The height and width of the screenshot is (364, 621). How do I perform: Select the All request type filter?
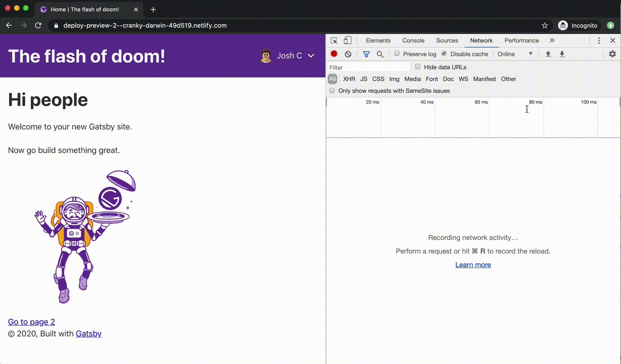point(333,79)
